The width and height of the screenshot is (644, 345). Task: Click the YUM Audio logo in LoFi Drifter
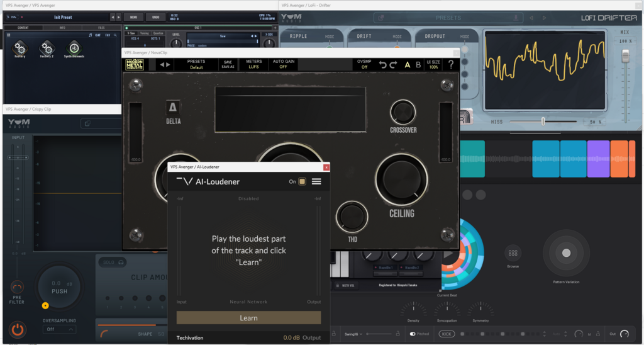(x=291, y=18)
